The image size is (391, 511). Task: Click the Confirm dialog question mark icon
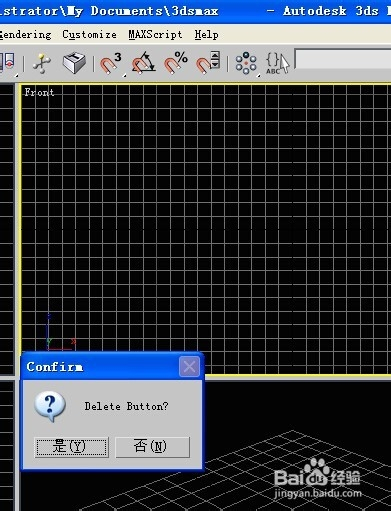pos(50,406)
